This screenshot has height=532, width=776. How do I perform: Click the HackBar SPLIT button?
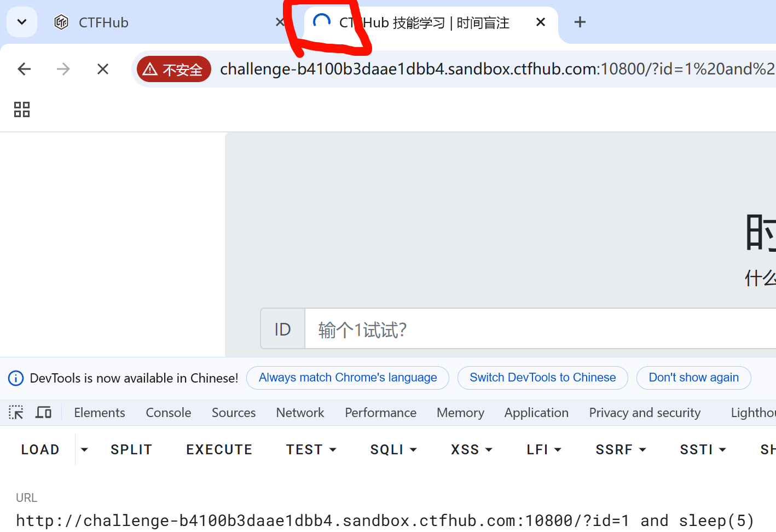pyautogui.click(x=131, y=449)
